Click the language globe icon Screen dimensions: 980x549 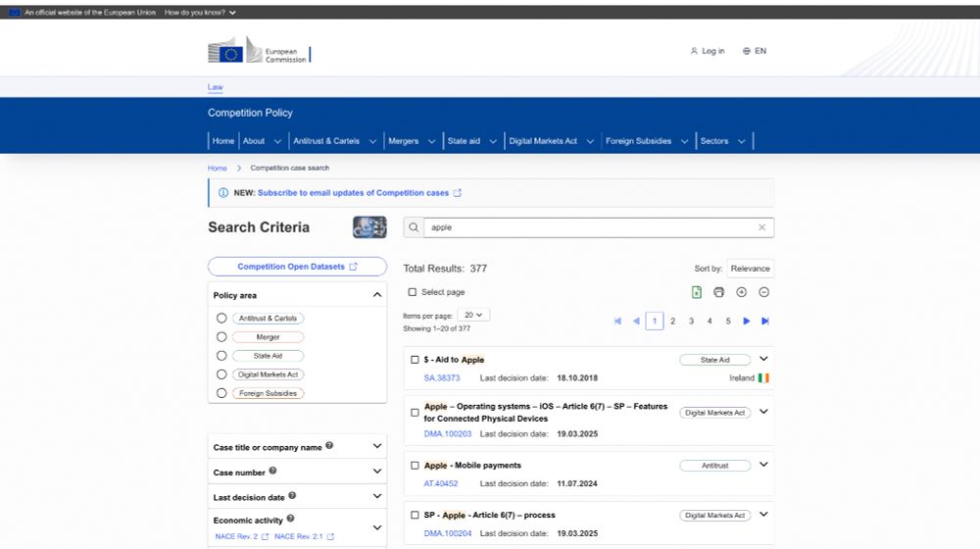coord(746,51)
